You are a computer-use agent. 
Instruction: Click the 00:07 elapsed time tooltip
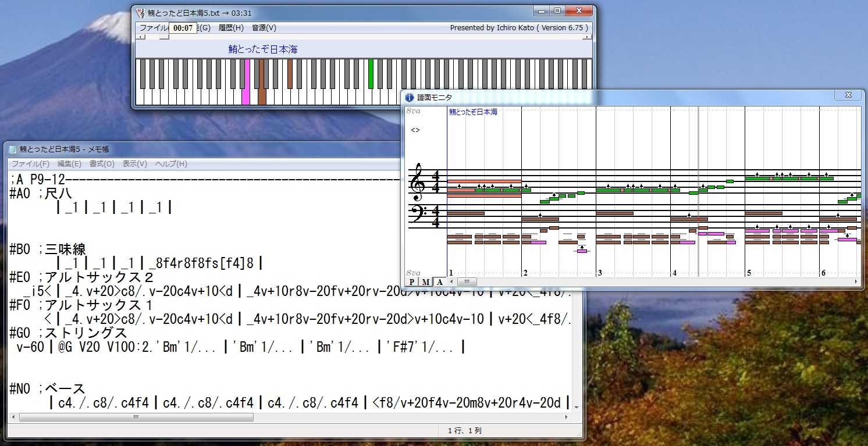[x=183, y=28]
